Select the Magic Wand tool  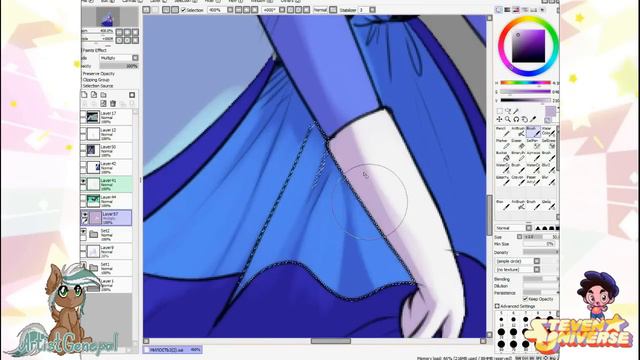tap(516, 111)
